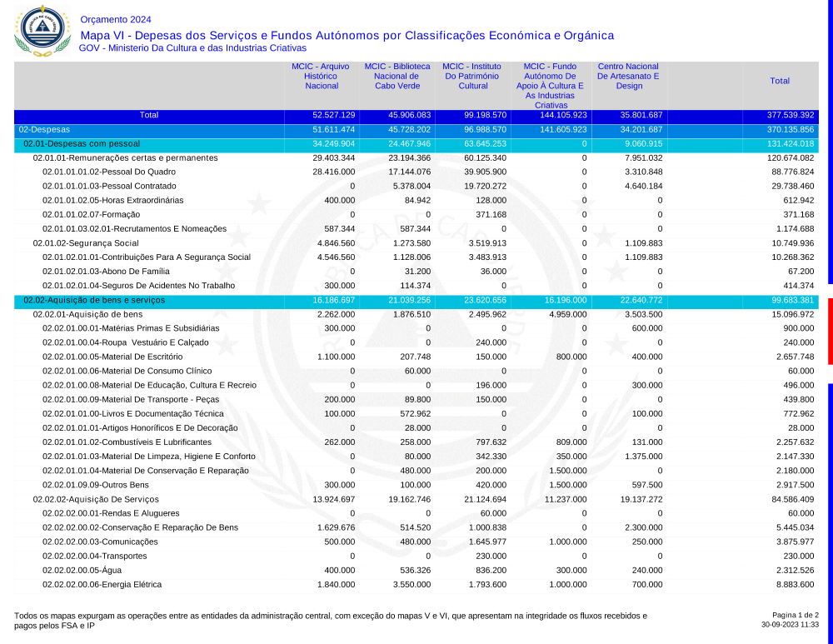This screenshot has height=644, width=833.
Task: Click the dark blue 'Total' summary row label
Action: point(149,115)
